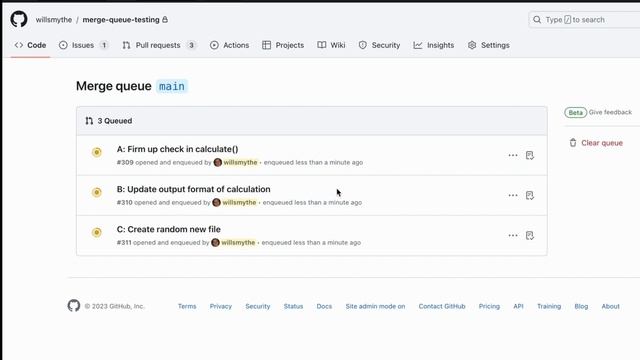Viewport: 640px width, 360px height.
Task: Open the Pull requests tab
Action: [x=159, y=45]
